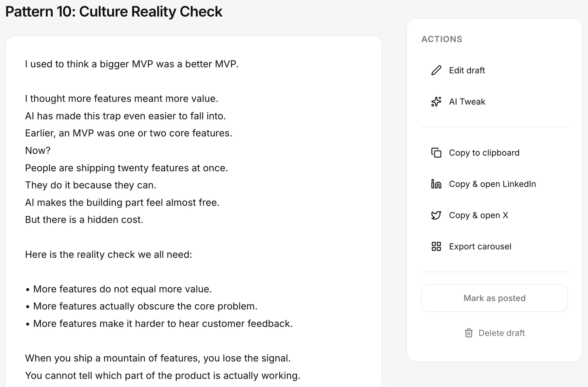Click the Mark as posted button
Viewport: 588px width, 387px height.
(495, 298)
